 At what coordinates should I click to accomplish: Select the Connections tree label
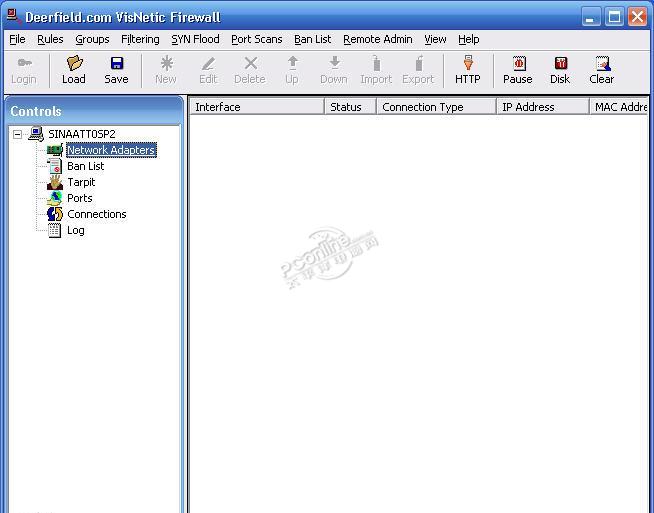(97, 214)
